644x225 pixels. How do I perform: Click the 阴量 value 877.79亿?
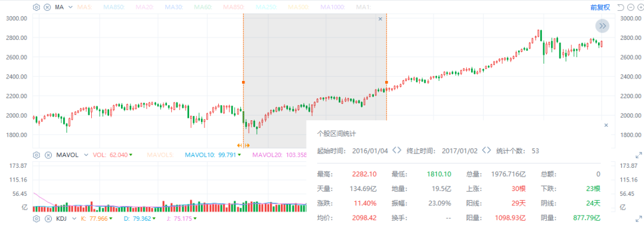586,218
